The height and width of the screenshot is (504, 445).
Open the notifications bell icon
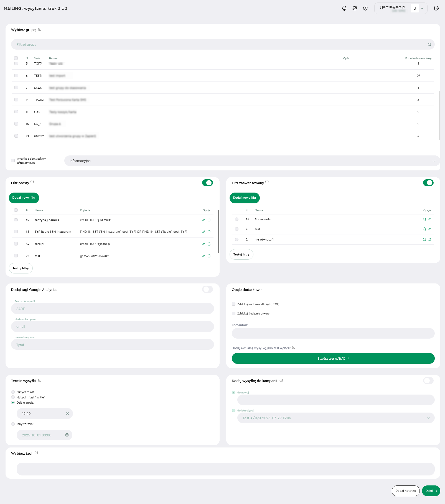pyautogui.click(x=344, y=8)
